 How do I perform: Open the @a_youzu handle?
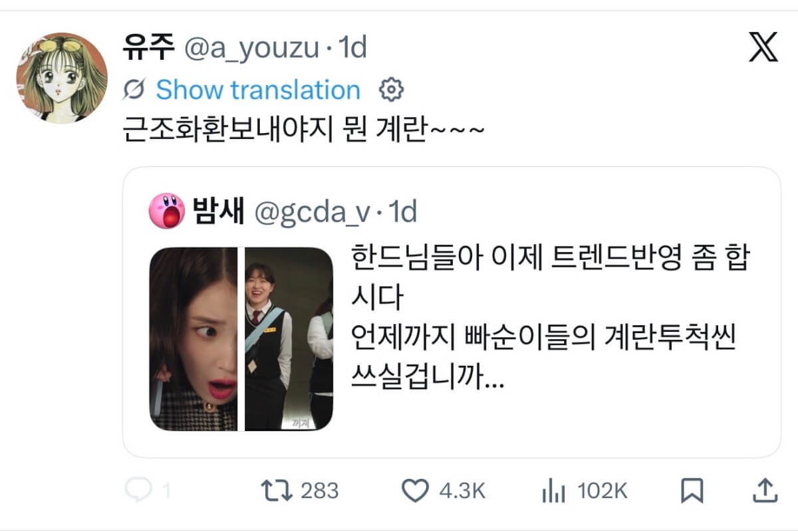pyautogui.click(x=255, y=48)
